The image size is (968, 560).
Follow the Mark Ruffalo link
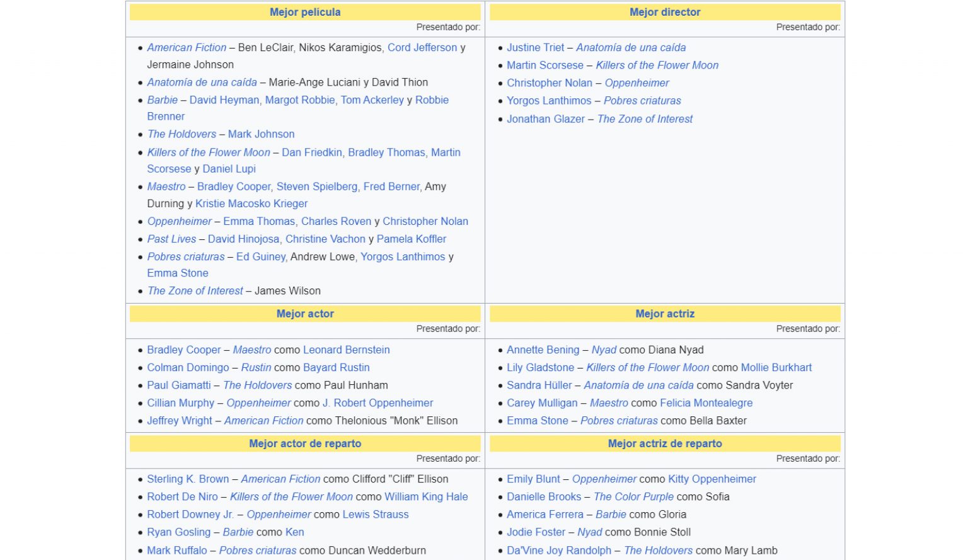(x=177, y=550)
